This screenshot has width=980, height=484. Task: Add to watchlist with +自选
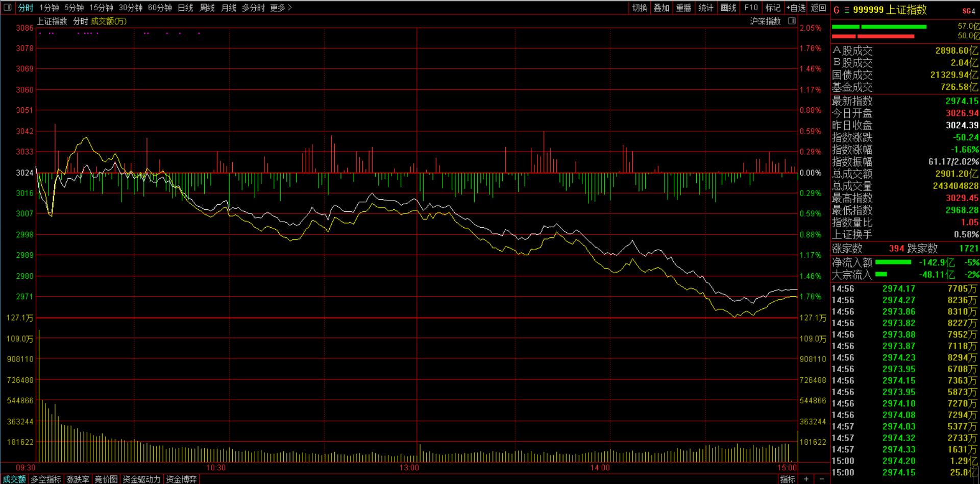[x=796, y=8]
